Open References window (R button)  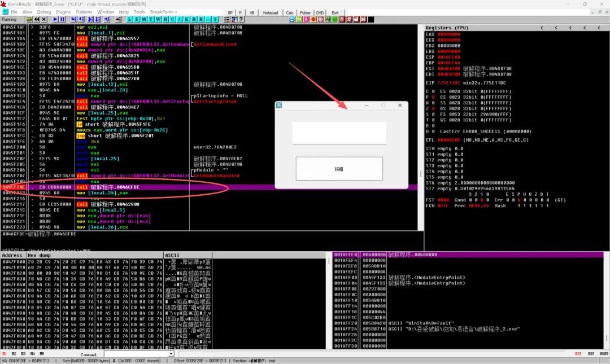201,19
